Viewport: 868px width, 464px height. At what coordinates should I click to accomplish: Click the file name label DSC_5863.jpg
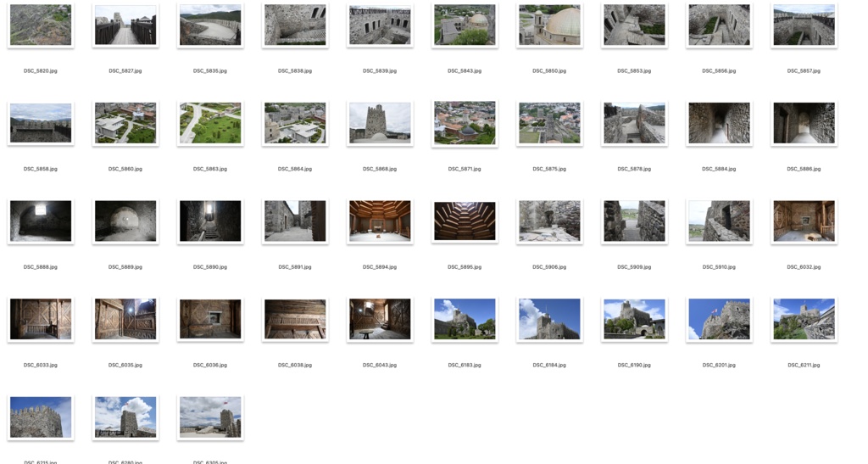coord(210,169)
